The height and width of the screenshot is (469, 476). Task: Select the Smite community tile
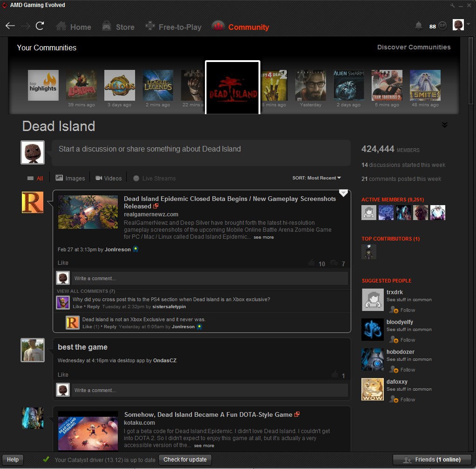point(425,85)
